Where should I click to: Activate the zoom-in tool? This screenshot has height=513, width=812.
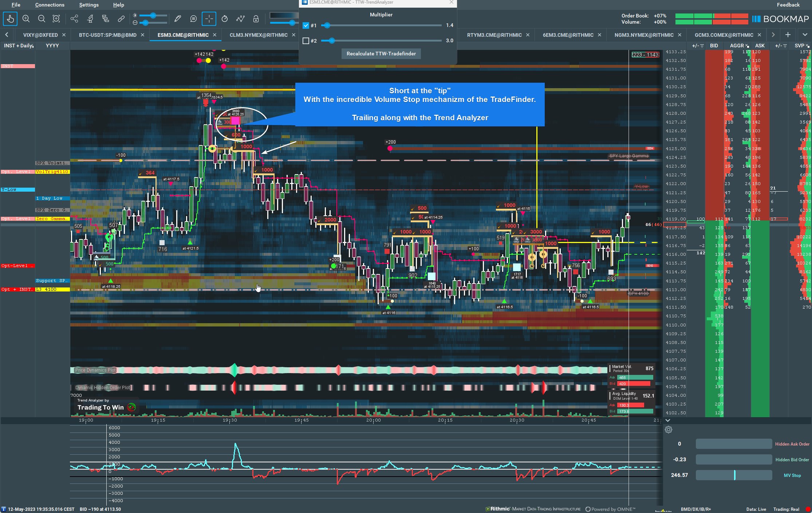click(x=25, y=19)
